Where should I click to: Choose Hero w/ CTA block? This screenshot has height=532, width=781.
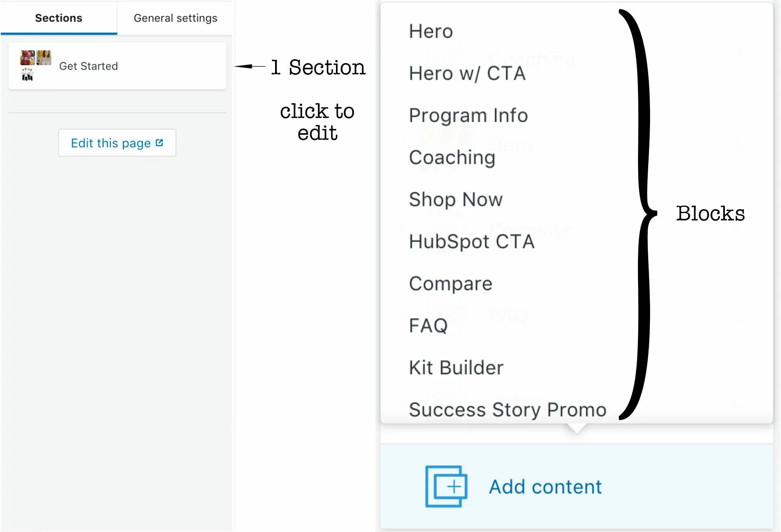coord(467,73)
